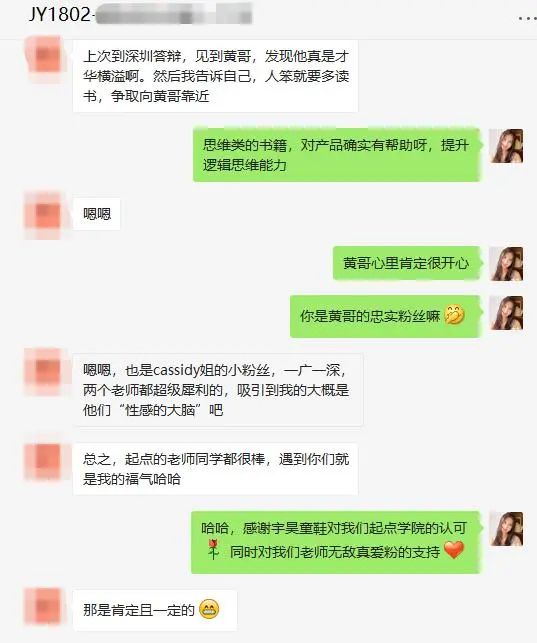Select the green 黄哥心里肯定很开心 bubble
The width and height of the screenshot is (537, 643).
pyautogui.click(x=406, y=263)
